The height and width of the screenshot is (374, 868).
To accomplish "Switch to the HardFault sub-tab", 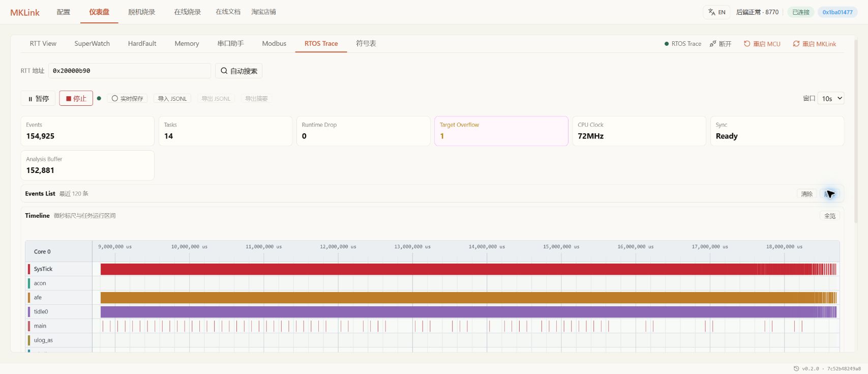I will [142, 44].
